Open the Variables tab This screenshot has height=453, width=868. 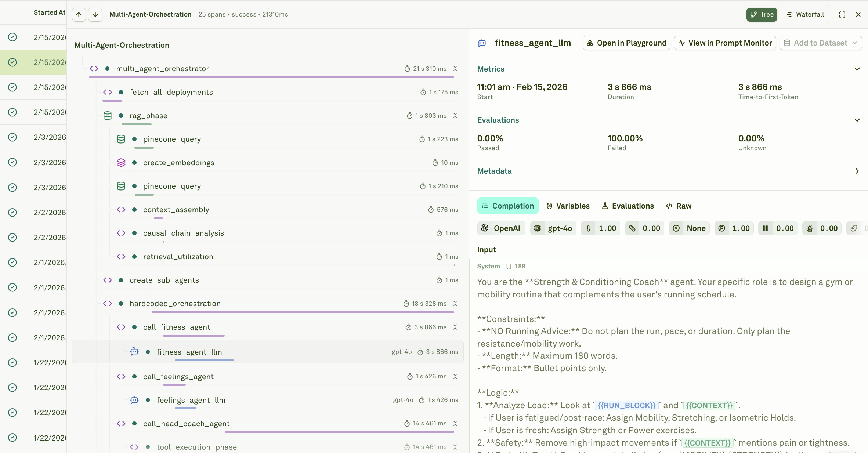568,206
